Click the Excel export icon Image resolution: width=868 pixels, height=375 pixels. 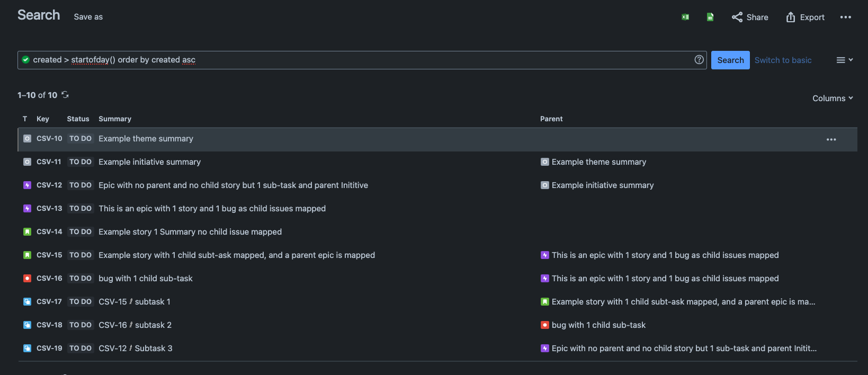click(685, 17)
